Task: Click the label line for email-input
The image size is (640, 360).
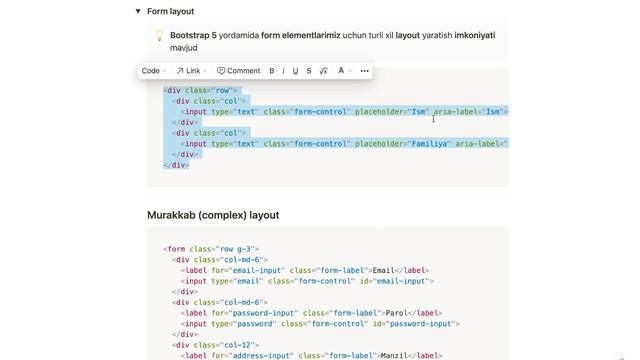Action: (x=305, y=270)
